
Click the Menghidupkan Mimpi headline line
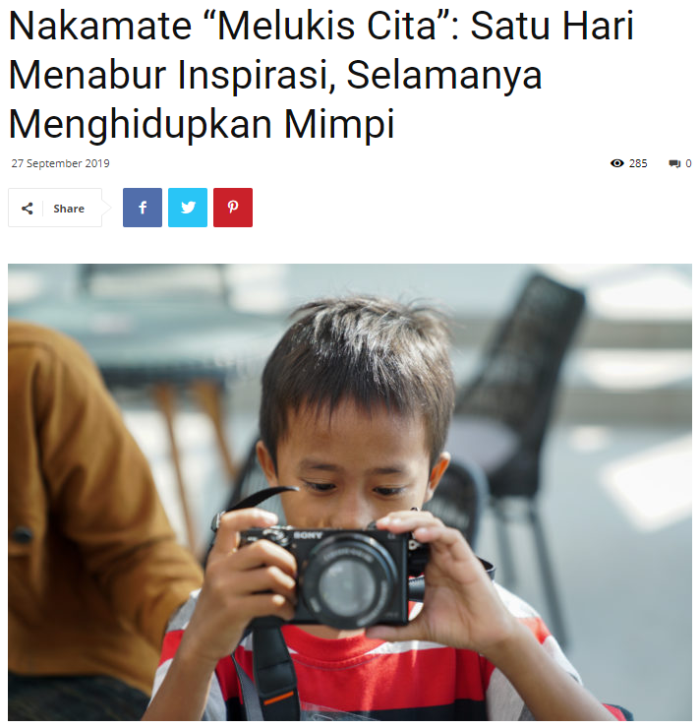pyautogui.click(x=202, y=124)
